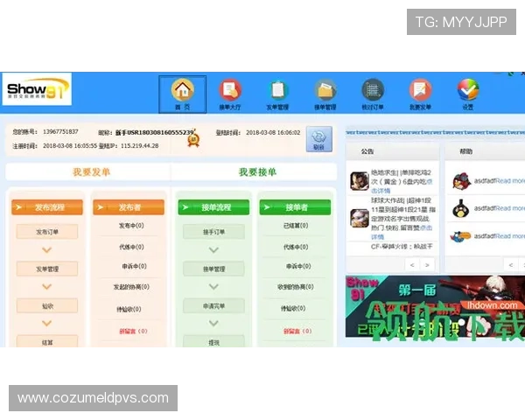Click the 接单流程 green header
Screen dimensions: 525x420
(x=213, y=207)
